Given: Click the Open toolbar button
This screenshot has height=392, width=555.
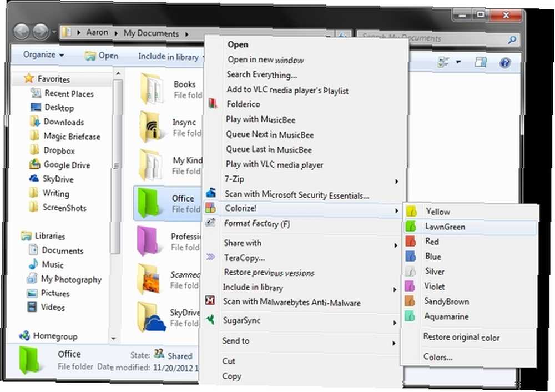Looking at the screenshot, I should (x=102, y=55).
